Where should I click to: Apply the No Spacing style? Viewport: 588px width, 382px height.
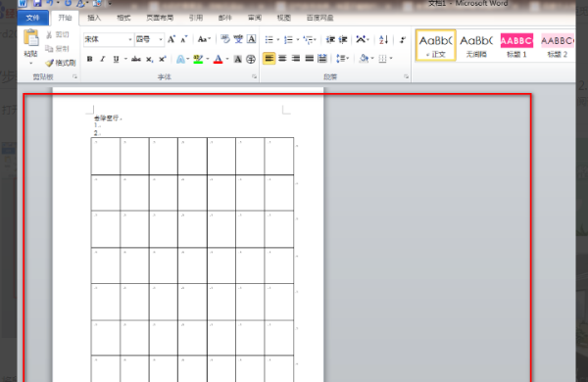(x=476, y=46)
